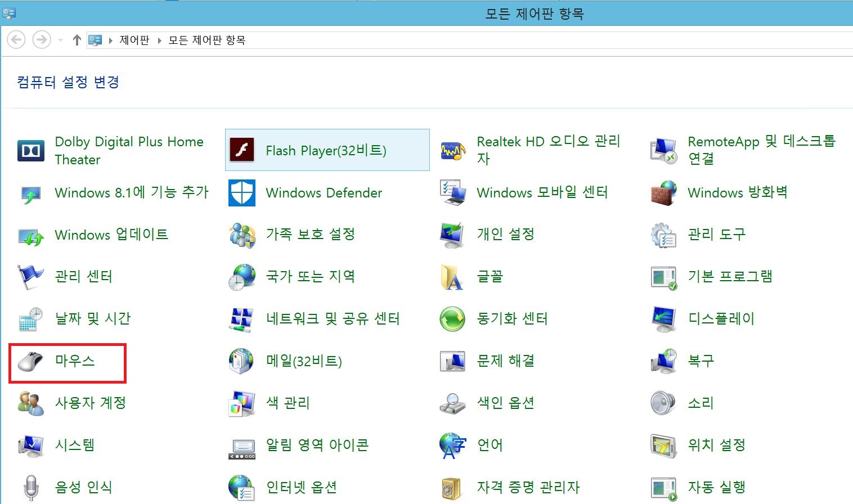Screen dimensions: 853x504
Task: Open the recent locations dropdown arrow
Action: tap(60, 40)
